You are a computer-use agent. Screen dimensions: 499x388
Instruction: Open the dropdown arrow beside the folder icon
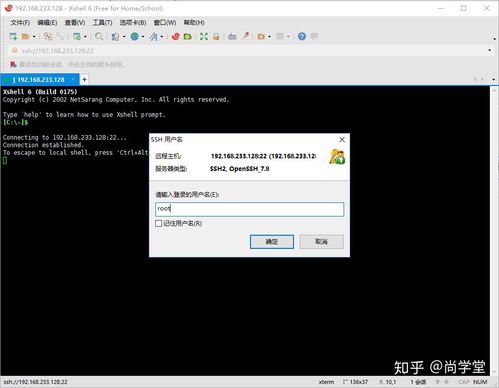pyautogui.click(x=34, y=37)
